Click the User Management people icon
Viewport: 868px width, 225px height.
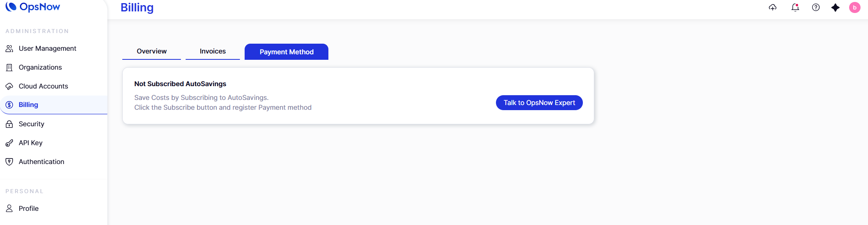pyautogui.click(x=9, y=48)
